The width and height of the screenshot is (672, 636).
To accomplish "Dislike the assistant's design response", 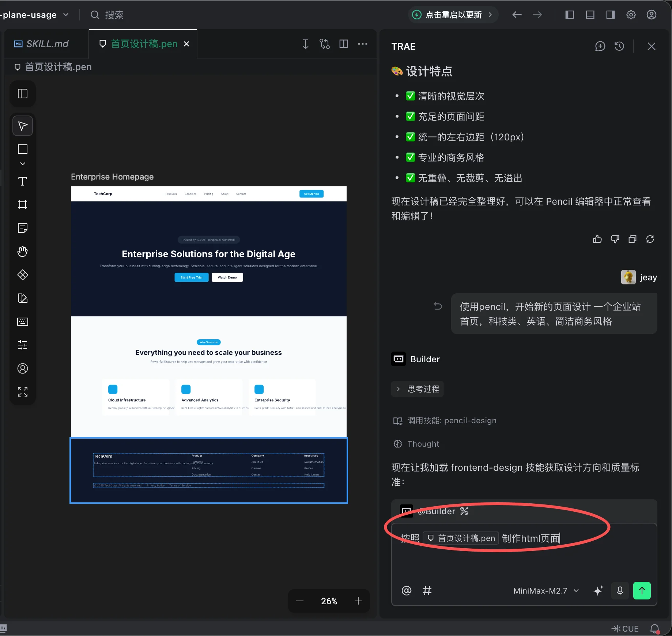I will (x=615, y=239).
